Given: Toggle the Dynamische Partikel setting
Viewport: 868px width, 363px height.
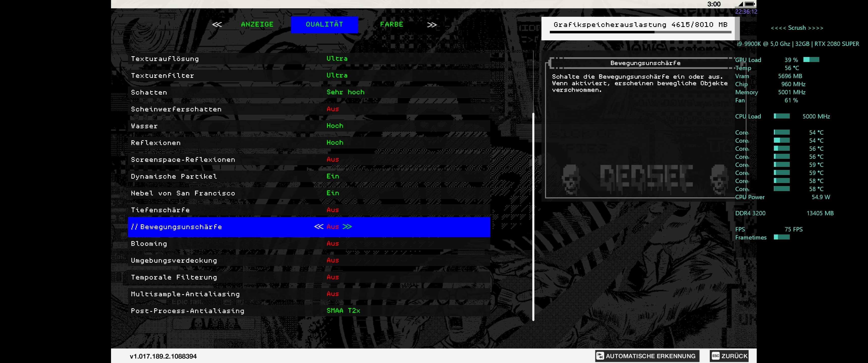Looking at the screenshot, I should tap(333, 176).
